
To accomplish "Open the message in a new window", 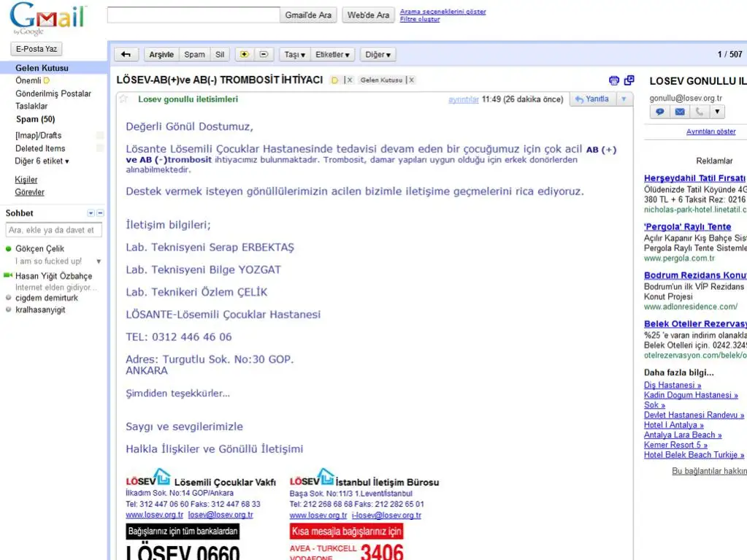I will [629, 80].
